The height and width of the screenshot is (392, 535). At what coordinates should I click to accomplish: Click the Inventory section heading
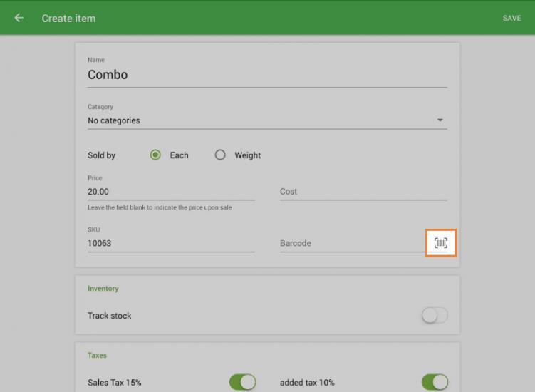click(x=103, y=289)
